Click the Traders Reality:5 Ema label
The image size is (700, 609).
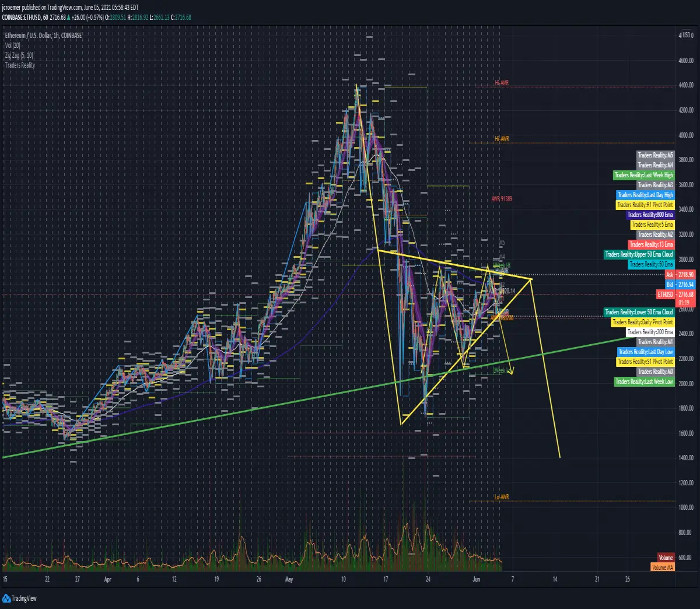[x=652, y=225]
